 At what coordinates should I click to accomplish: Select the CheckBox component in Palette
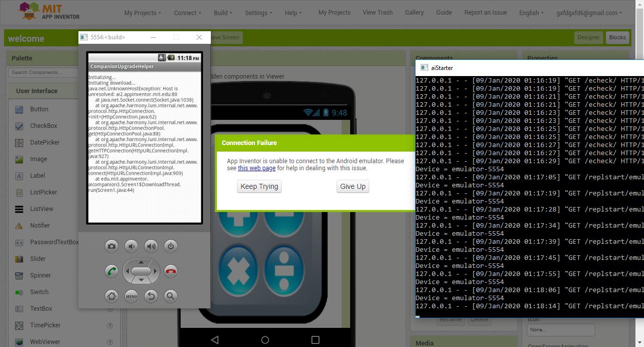point(43,126)
